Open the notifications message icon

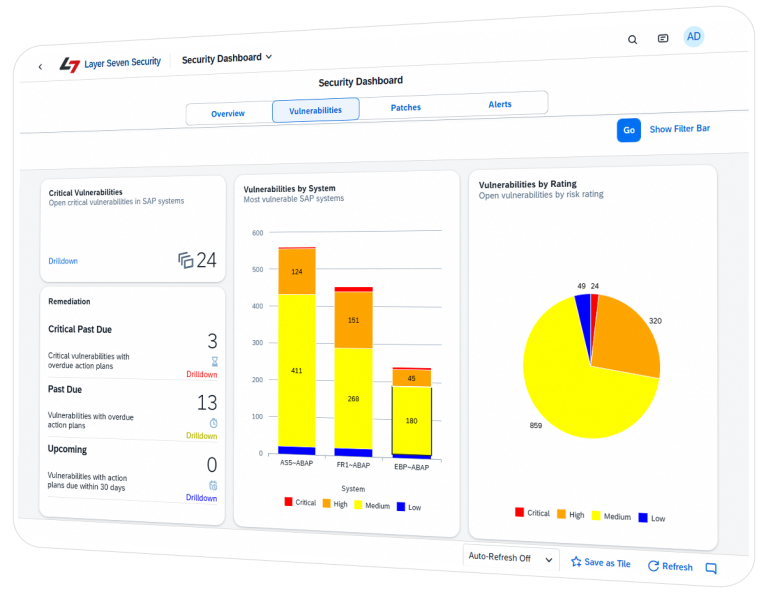coord(663,38)
